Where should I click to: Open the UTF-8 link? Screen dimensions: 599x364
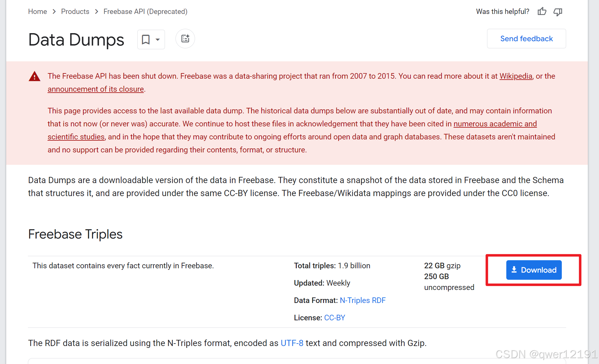(x=292, y=343)
